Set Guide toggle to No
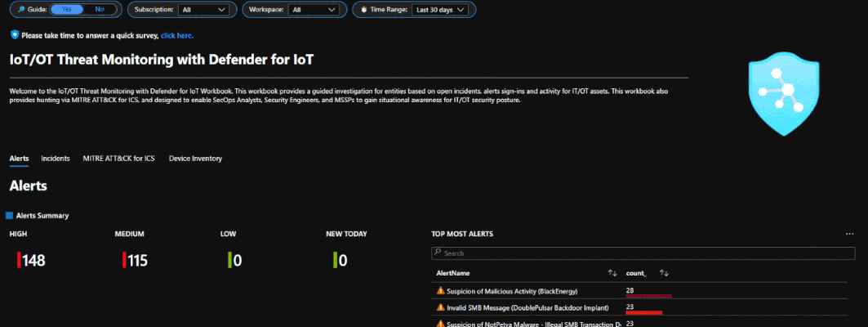 coord(100,10)
